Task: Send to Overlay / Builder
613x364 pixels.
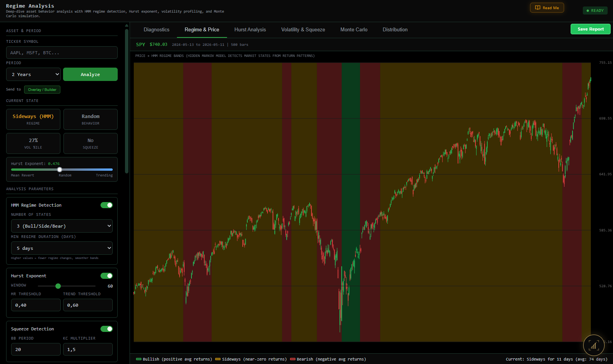Action: (x=42, y=90)
